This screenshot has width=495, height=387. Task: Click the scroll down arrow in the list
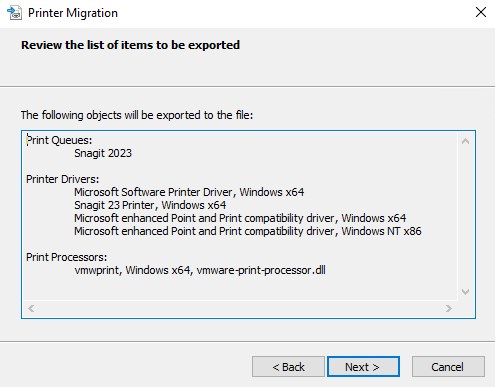(x=465, y=292)
